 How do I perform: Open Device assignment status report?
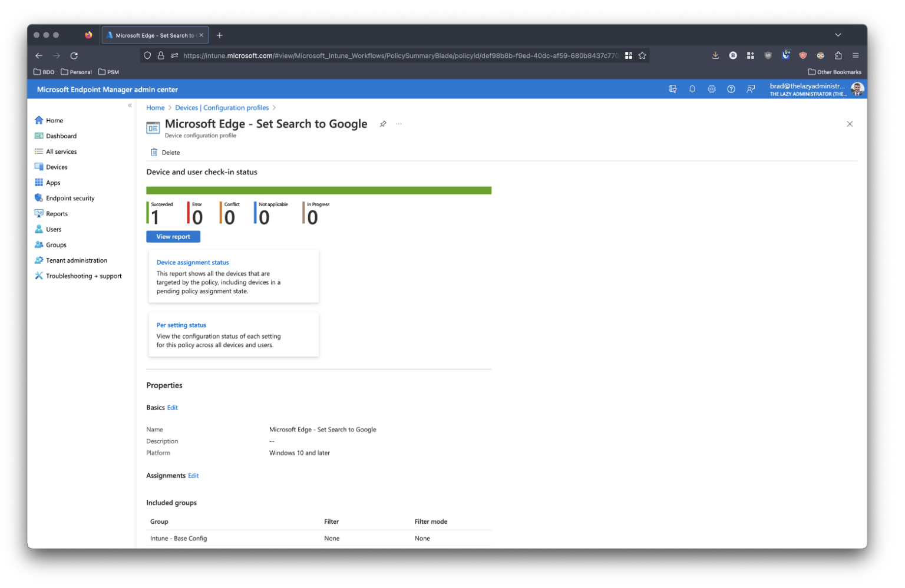pyautogui.click(x=193, y=262)
